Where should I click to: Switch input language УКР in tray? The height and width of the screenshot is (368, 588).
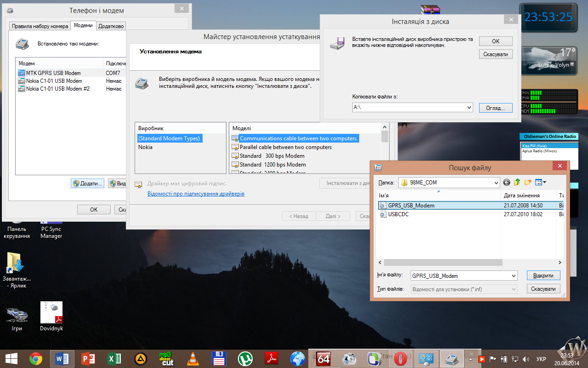(x=542, y=359)
